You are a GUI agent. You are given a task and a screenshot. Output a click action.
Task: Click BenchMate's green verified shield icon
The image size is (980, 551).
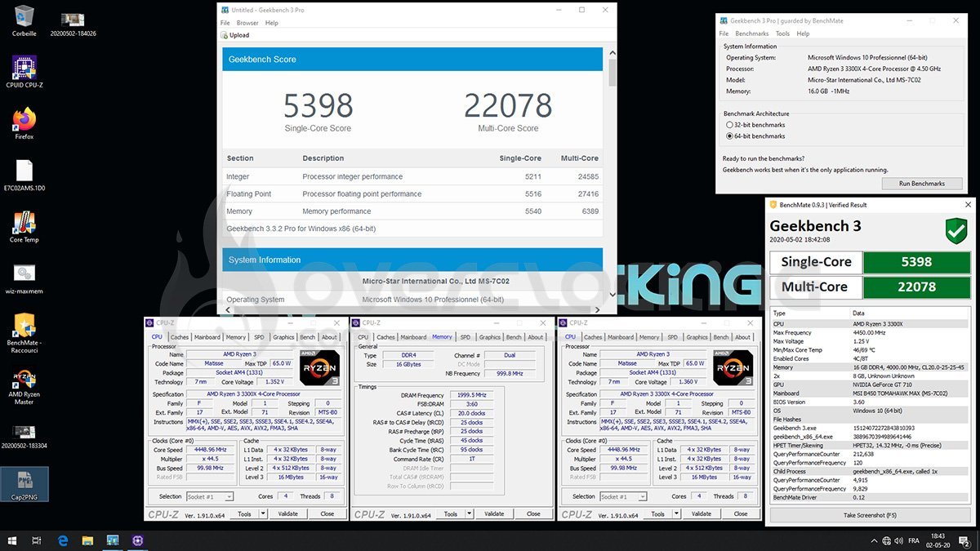point(956,230)
